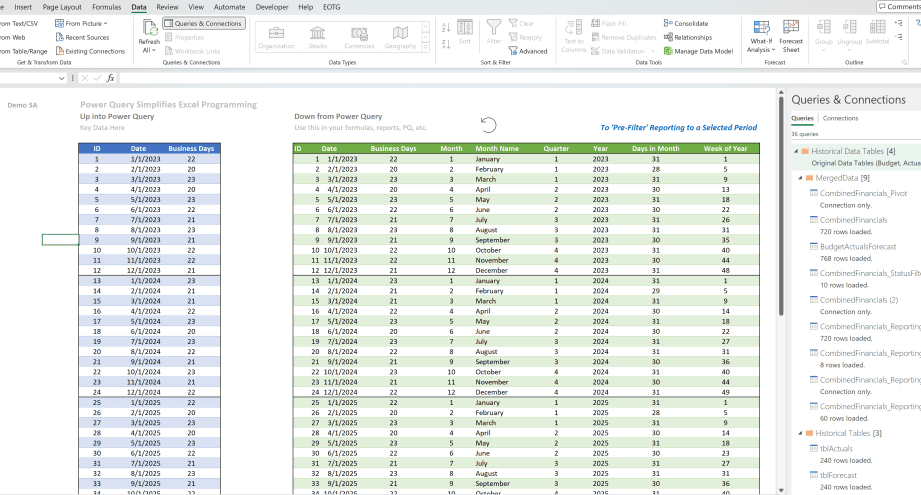Click 'To Pre-Filter Reporting to a Selected Period' text
The width and height of the screenshot is (921, 495).
(x=678, y=127)
